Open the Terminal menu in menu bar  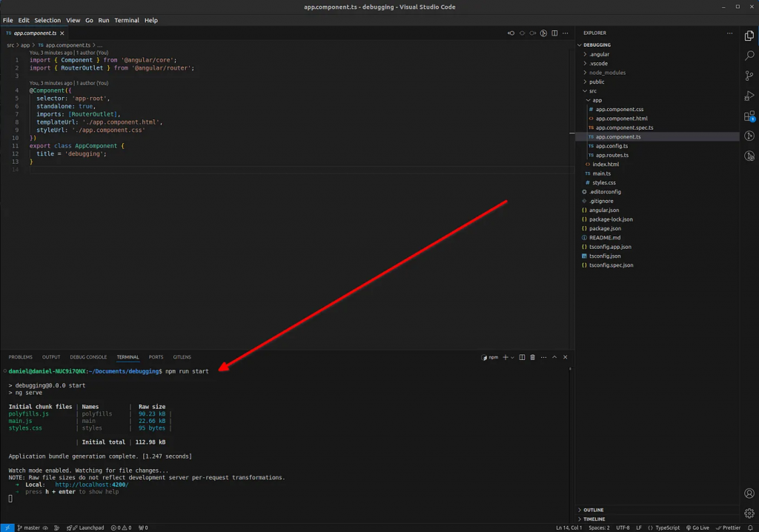[x=127, y=20]
